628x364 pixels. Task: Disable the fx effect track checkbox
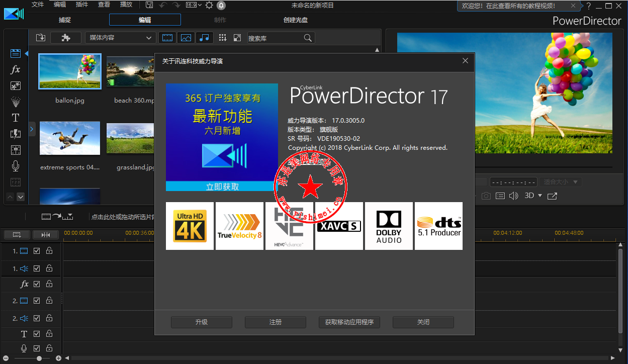tap(37, 284)
